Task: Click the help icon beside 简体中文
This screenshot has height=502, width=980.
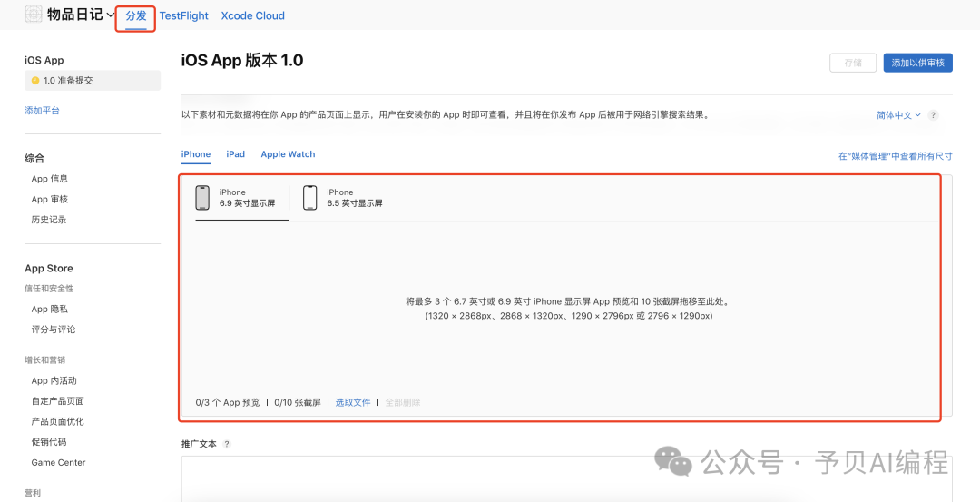Action: click(933, 115)
